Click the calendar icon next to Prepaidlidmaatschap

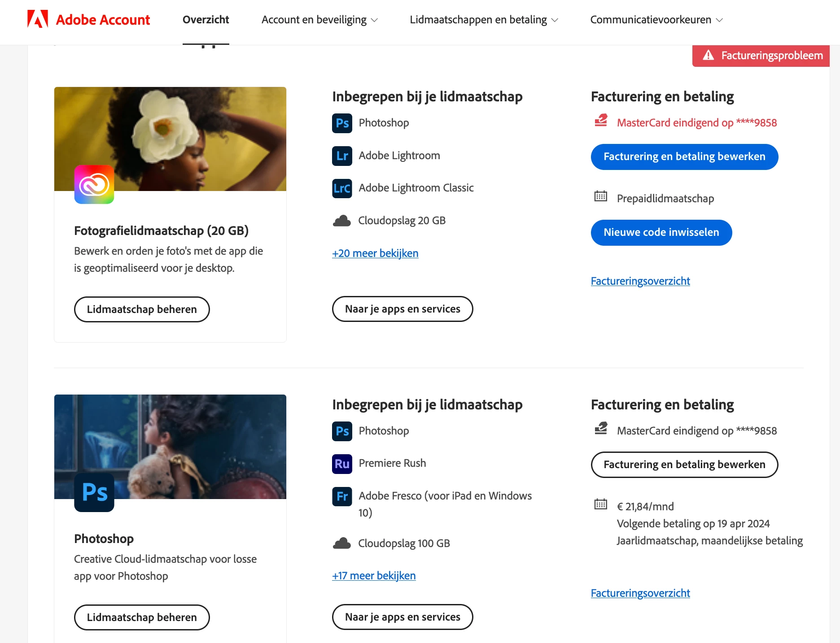point(600,196)
